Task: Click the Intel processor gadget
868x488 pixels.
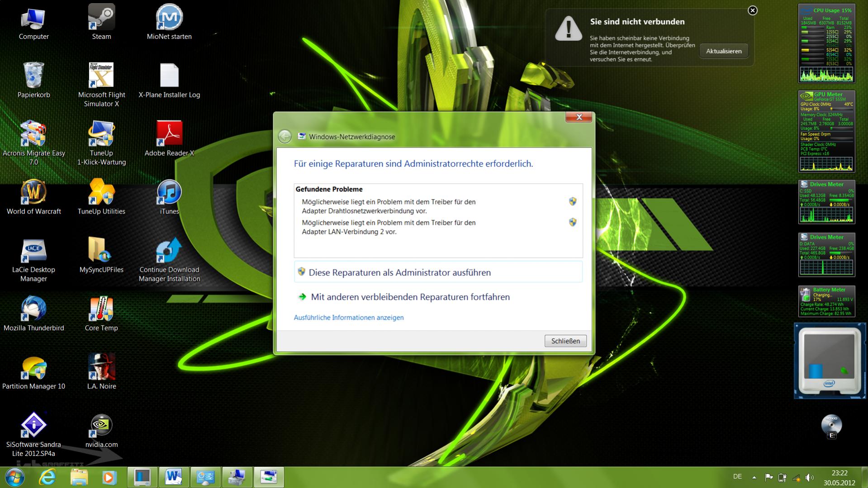Action: pyautogui.click(x=830, y=361)
